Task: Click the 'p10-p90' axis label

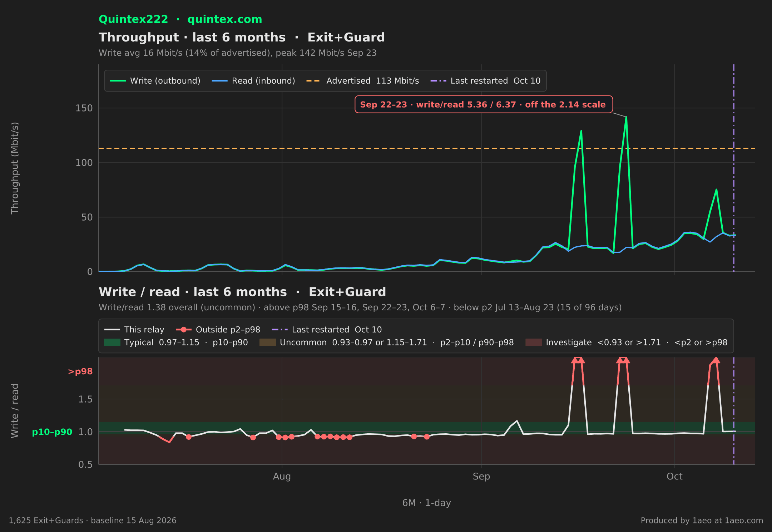Action: point(52,432)
